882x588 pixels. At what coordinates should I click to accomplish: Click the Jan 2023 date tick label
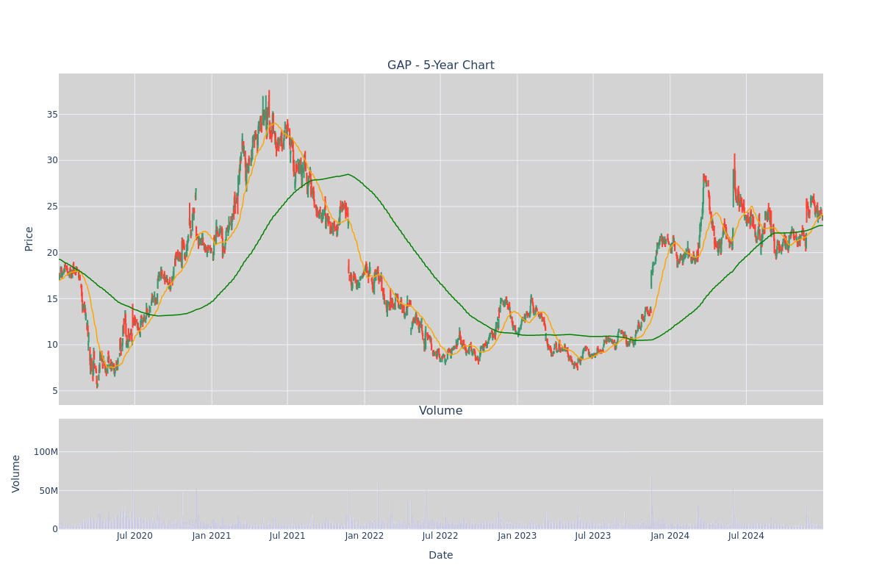coord(517,536)
